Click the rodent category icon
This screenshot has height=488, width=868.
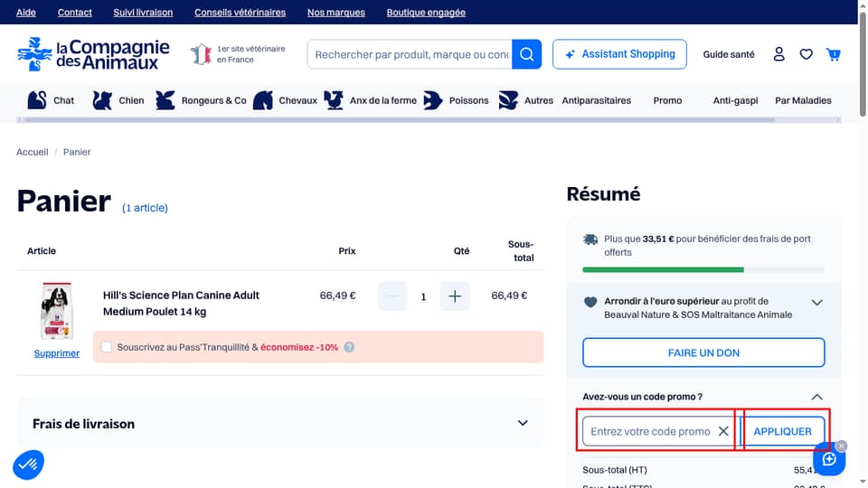[165, 100]
